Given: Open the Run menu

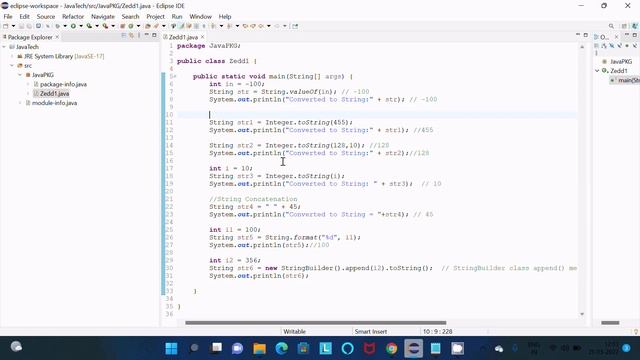Looking at the screenshot, I should [177, 17].
